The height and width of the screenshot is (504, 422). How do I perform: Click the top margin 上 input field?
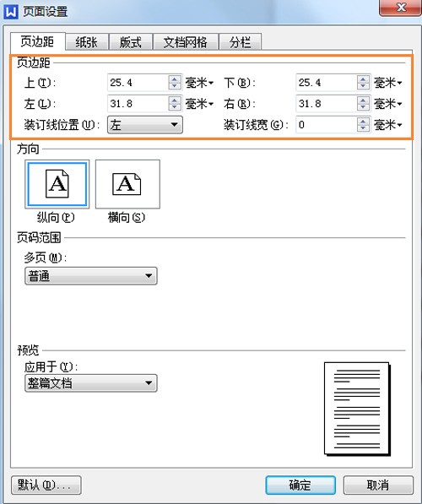click(x=138, y=83)
